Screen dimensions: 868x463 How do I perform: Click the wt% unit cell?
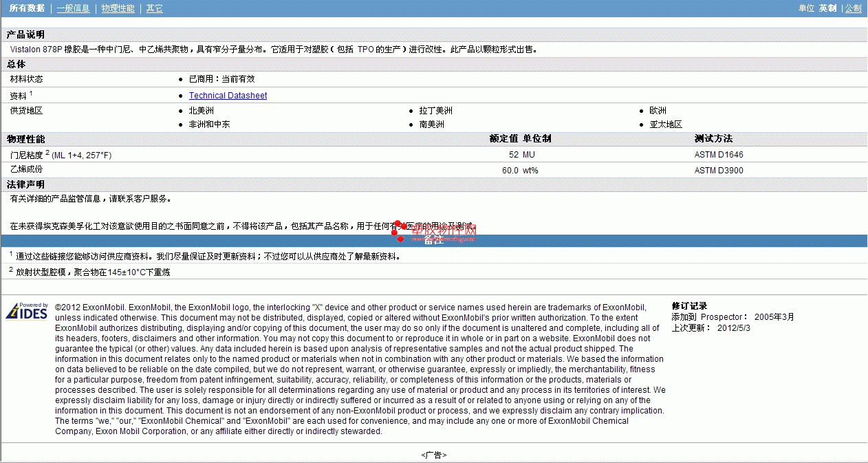tap(530, 170)
